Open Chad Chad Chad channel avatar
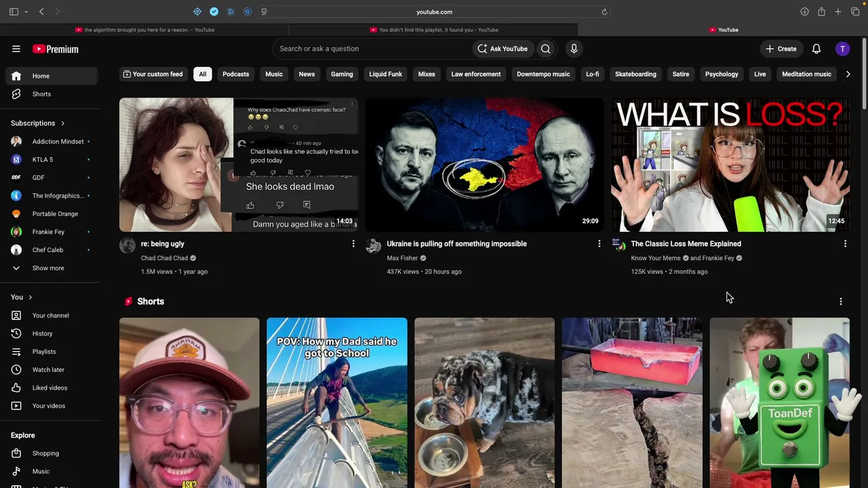This screenshot has height=488, width=868. coord(127,245)
